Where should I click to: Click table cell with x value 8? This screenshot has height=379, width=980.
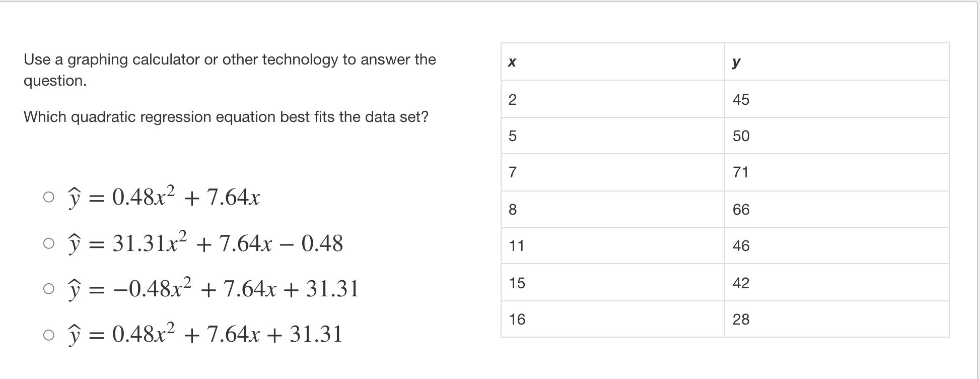pos(613,209)
